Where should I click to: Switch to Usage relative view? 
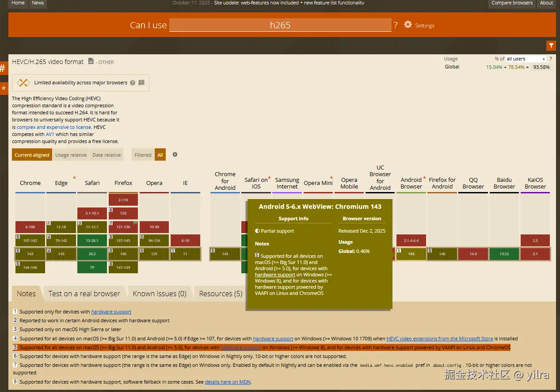[x=71, y=155]
